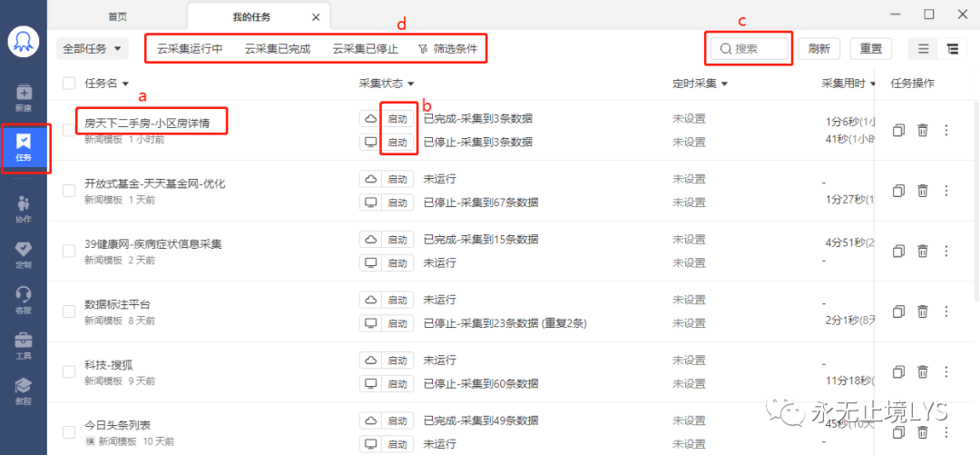This screenshot has height=455, width=980.
Task: Delete the 科技-搜狐 task
Action: click(923, 371)
